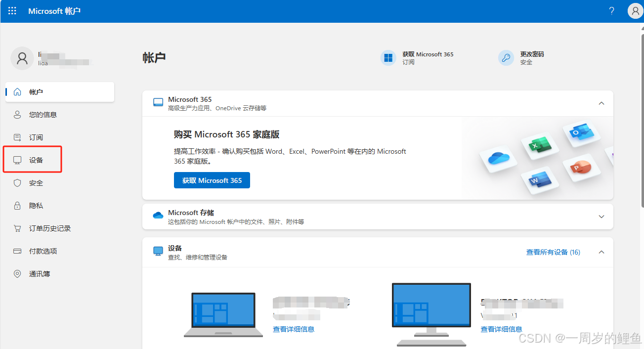Click the Microsoft 存储 title text
644x349 pixels.
[191, 213]
